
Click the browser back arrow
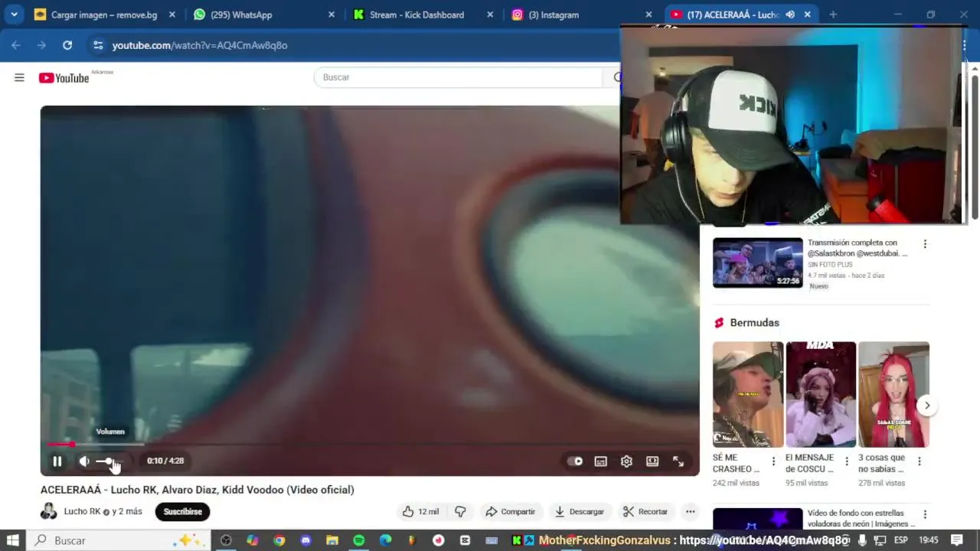15,45
